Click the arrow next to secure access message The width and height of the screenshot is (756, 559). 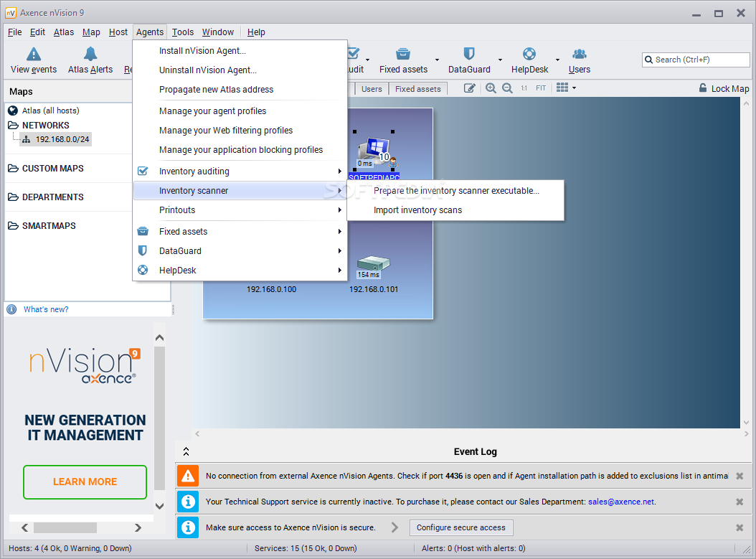(394, 527)
